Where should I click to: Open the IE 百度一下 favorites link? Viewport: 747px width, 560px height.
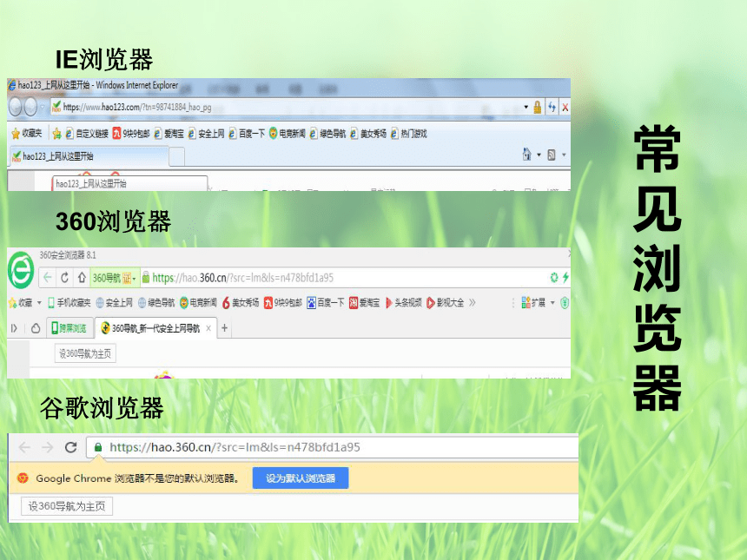[247, 134]
